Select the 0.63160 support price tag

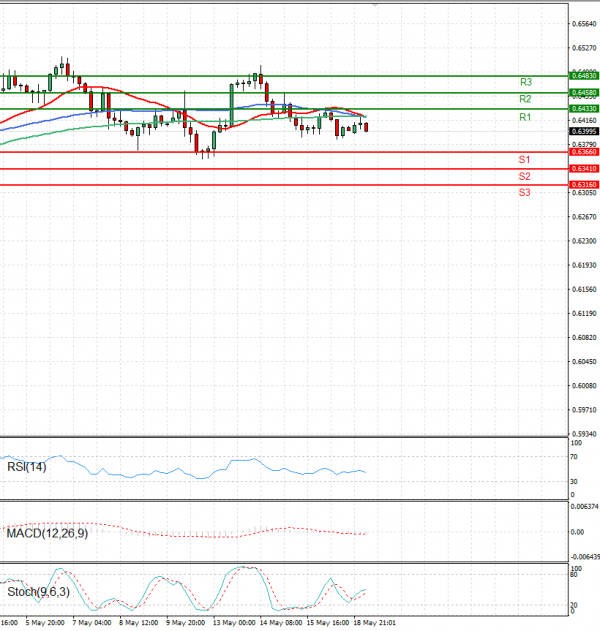(x=584, y=185)
